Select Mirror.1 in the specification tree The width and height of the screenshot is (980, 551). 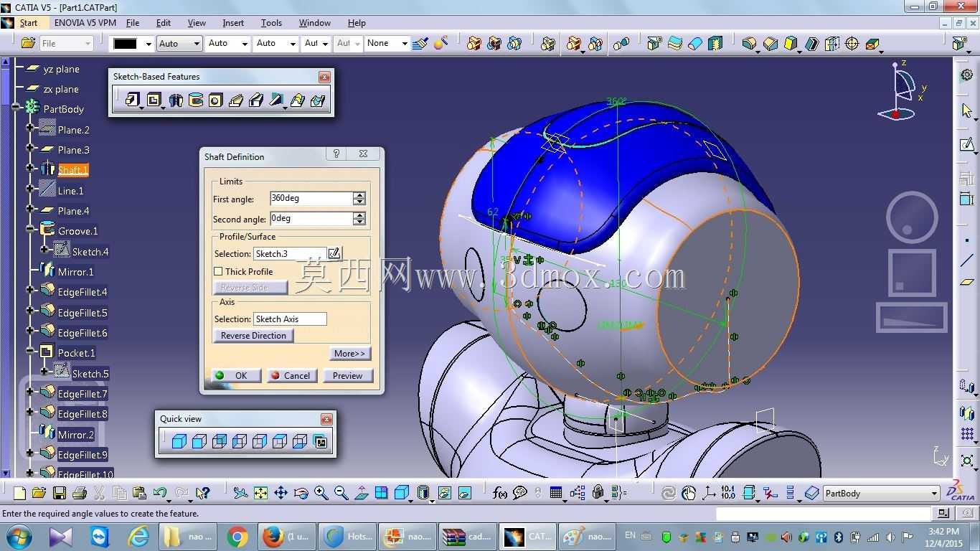tap(76, 272)
